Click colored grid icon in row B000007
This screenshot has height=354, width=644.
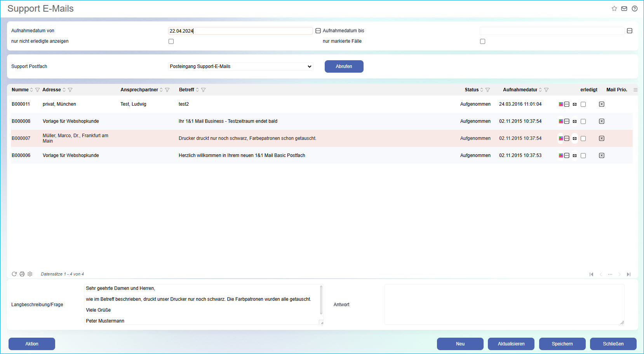coord(561,138)
